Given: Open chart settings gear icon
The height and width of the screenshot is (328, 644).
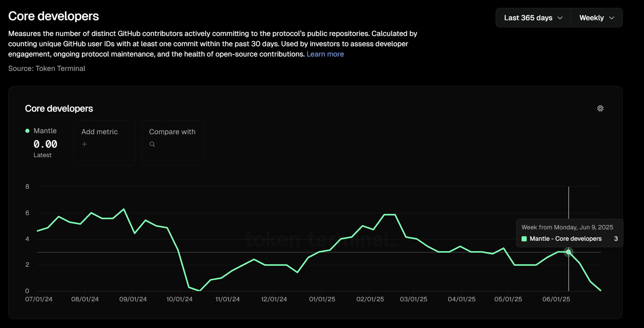Looking at the screenshot, I should tap(600, 109).
